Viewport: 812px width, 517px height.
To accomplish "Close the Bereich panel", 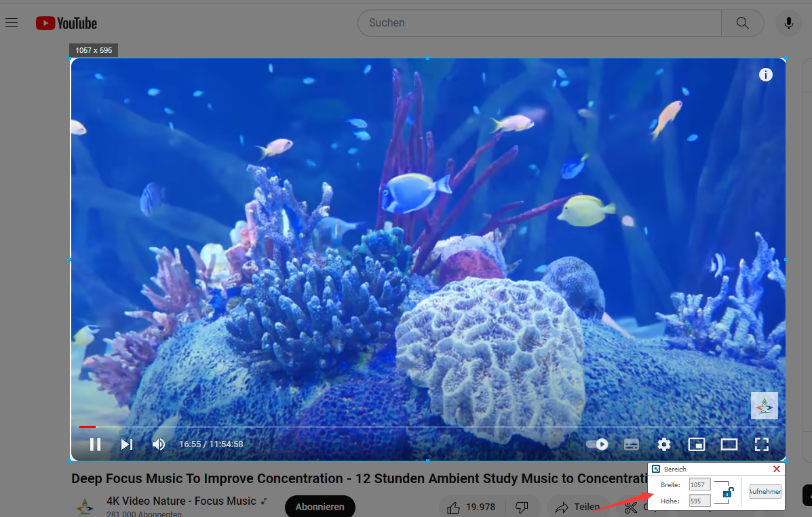I will point(777,469).
